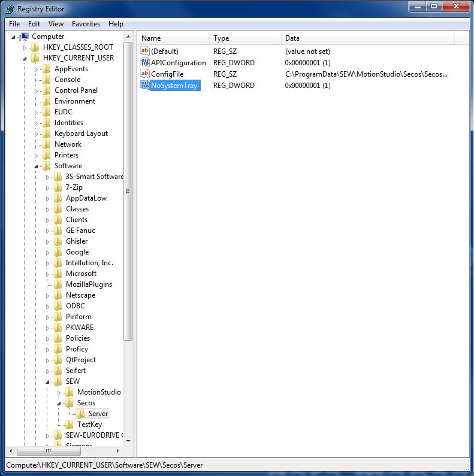Viewport: 474px width, 476px height.
Task: Click the APIConfiguration DWORD value icon
Action: (x=144, y=63)
